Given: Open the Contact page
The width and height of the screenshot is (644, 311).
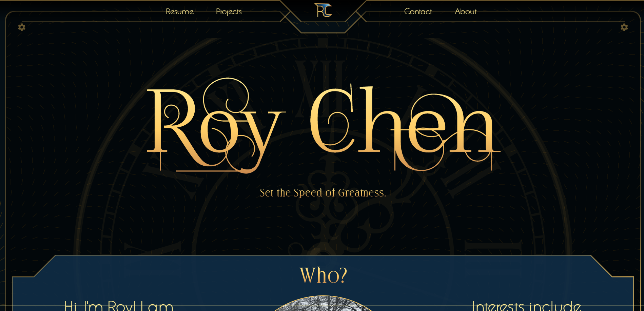Looking at the screenshot, I should pyautogui.click(x=418, y=12).
